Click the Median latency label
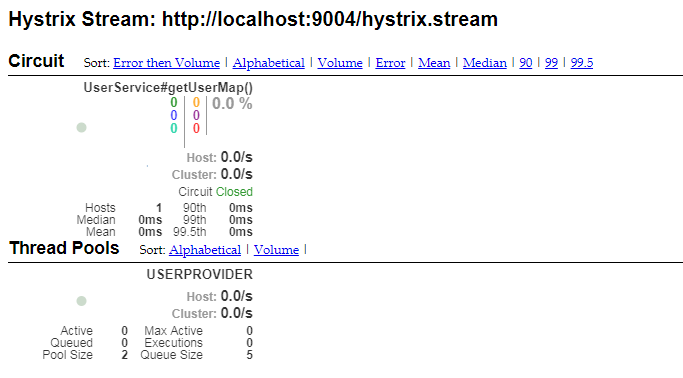 96,220
